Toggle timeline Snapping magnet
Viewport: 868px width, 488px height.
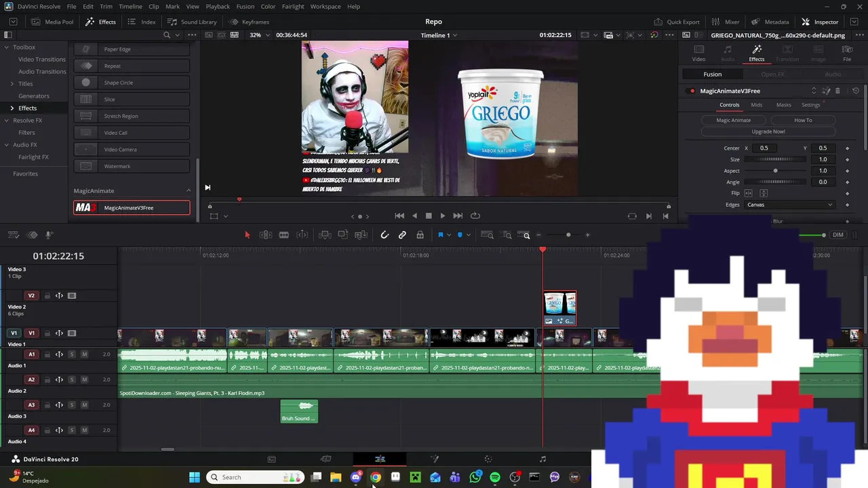384,235
